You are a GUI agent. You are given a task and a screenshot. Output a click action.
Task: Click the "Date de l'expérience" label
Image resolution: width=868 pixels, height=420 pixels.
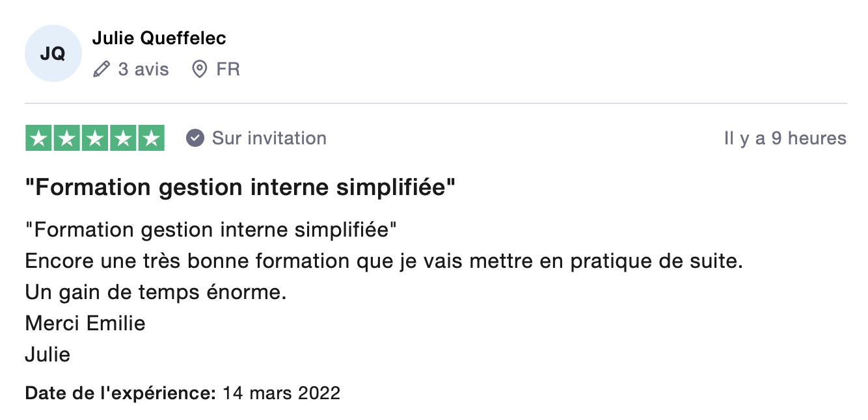(120, 393)
